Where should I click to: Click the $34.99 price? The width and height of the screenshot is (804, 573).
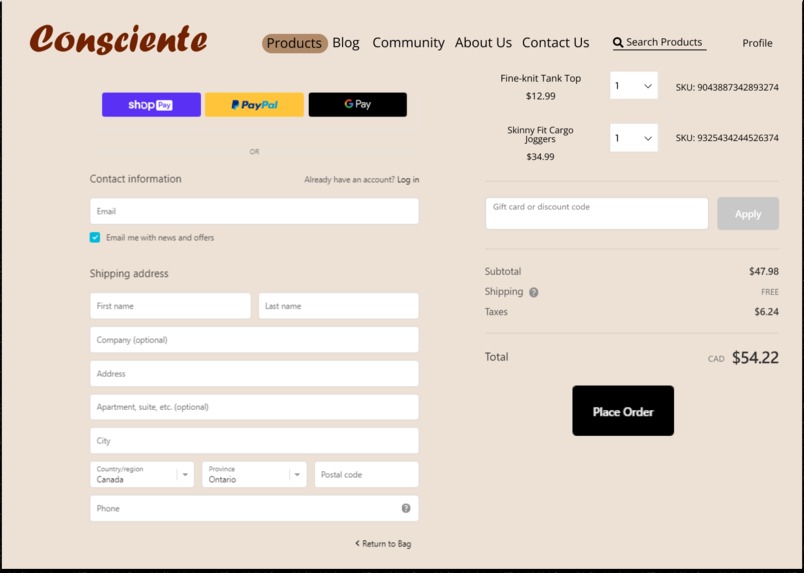540,157
